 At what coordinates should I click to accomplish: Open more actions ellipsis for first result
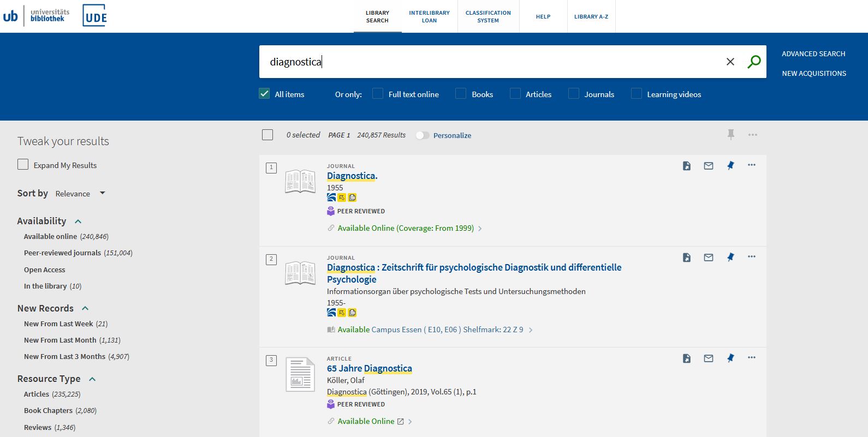pos(752,165)
